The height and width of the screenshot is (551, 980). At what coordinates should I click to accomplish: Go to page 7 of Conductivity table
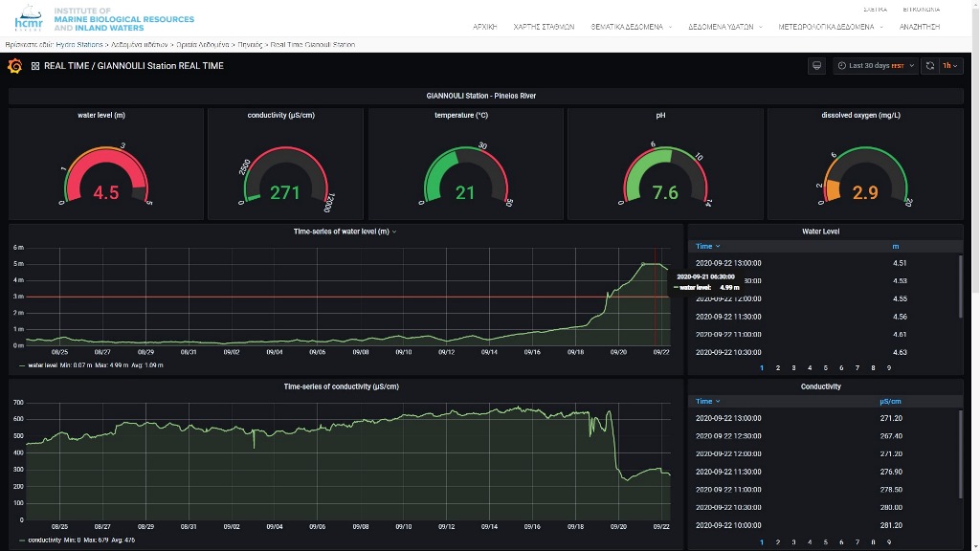(x=857, y=542)
